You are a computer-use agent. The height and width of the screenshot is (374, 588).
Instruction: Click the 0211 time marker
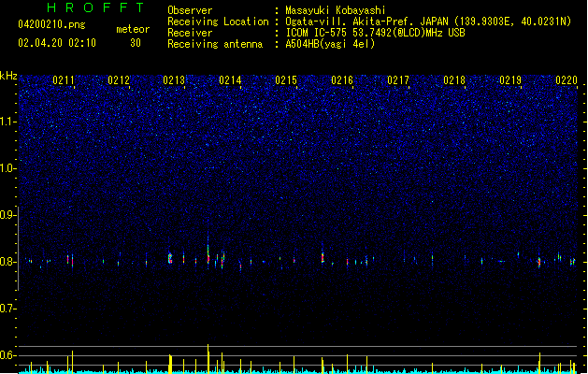(64, 80)
